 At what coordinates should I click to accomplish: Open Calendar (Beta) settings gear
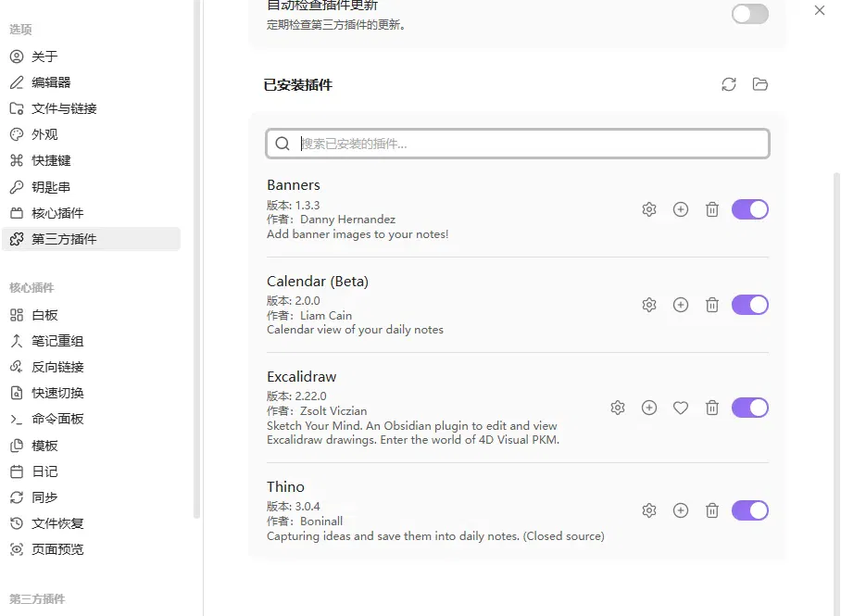point(649,305)
